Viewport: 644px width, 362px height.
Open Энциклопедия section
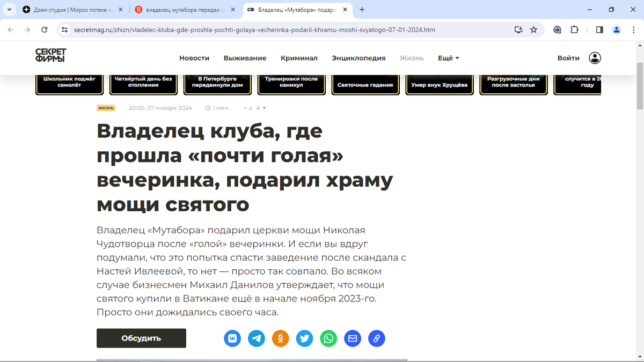click(358, 58)
